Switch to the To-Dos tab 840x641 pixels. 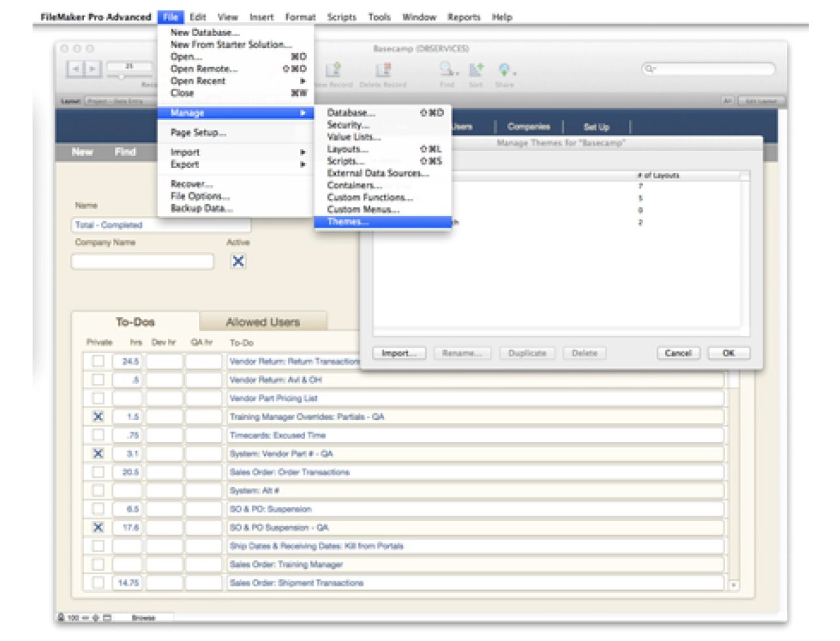[x=135, y=321]
